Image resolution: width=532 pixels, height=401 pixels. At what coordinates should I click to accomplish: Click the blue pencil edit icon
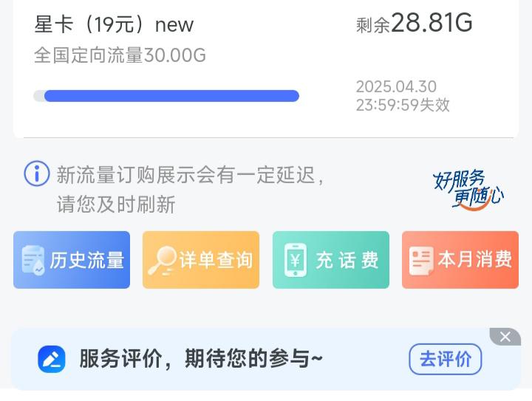[x=52, y=360]
